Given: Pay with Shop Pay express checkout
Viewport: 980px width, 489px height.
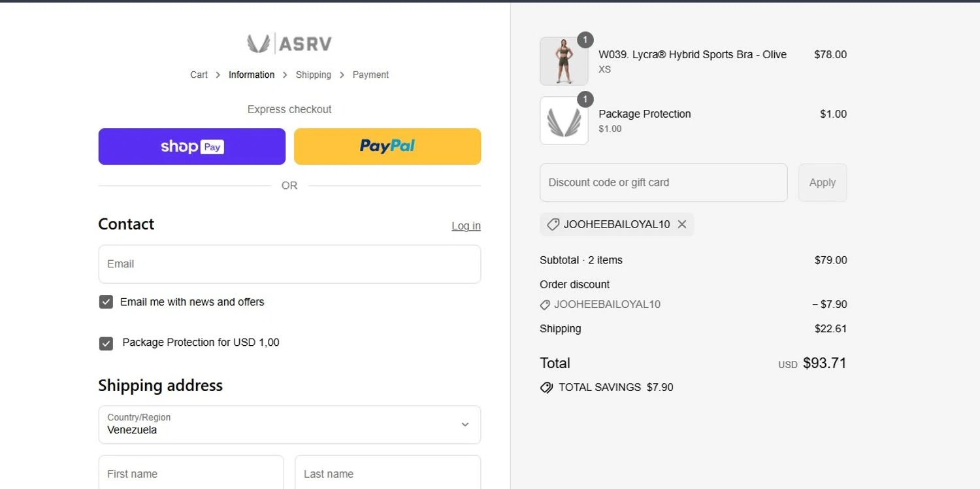Looking at the screenshot, I should 192,146.
